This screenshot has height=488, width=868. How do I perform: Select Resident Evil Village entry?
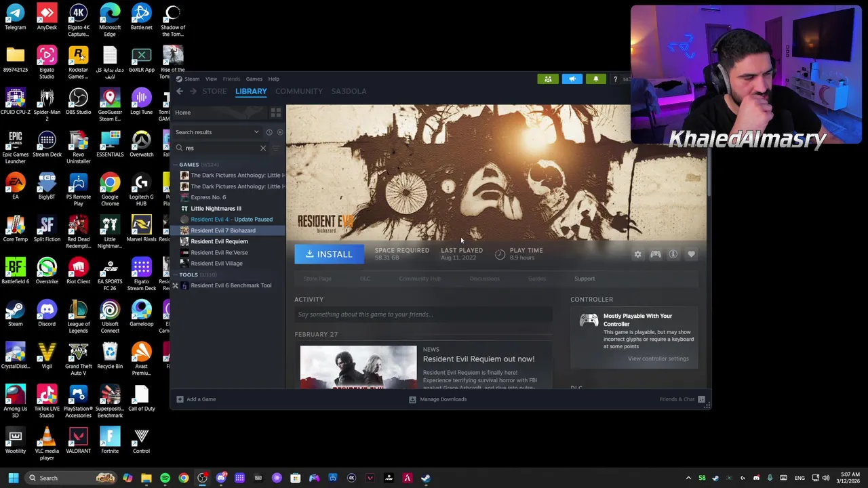[216, 264]
